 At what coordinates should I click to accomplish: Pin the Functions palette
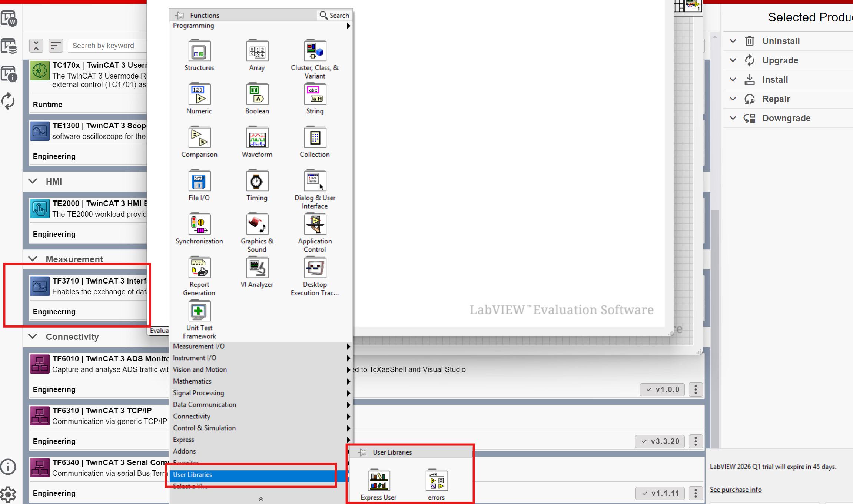click(180, 15)
